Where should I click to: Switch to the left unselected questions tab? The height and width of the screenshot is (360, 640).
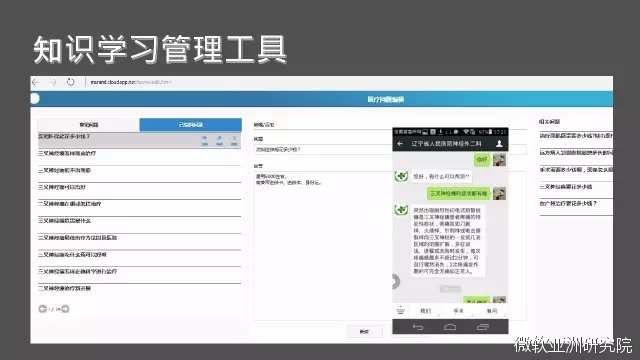(x=89, y=125)
